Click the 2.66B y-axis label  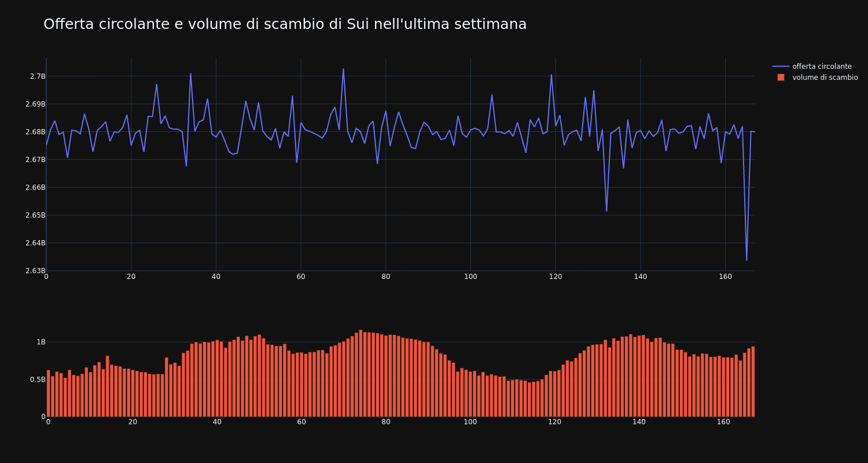(x=35, y=188)
